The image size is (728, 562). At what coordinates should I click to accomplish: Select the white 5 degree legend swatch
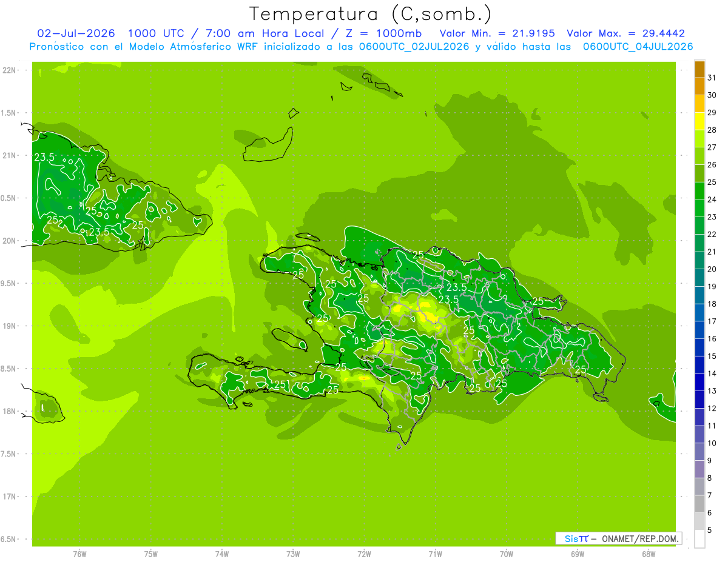tap(699, 539)
